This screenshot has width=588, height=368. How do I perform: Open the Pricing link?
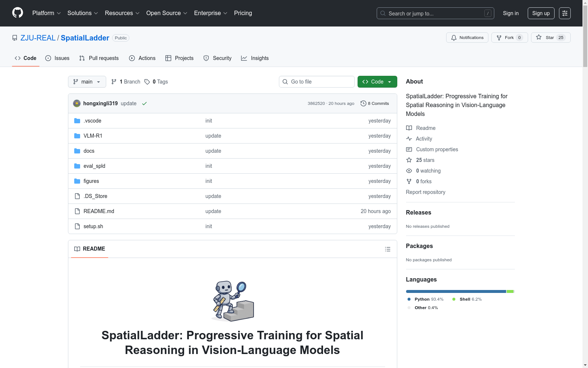coord(243,13)
